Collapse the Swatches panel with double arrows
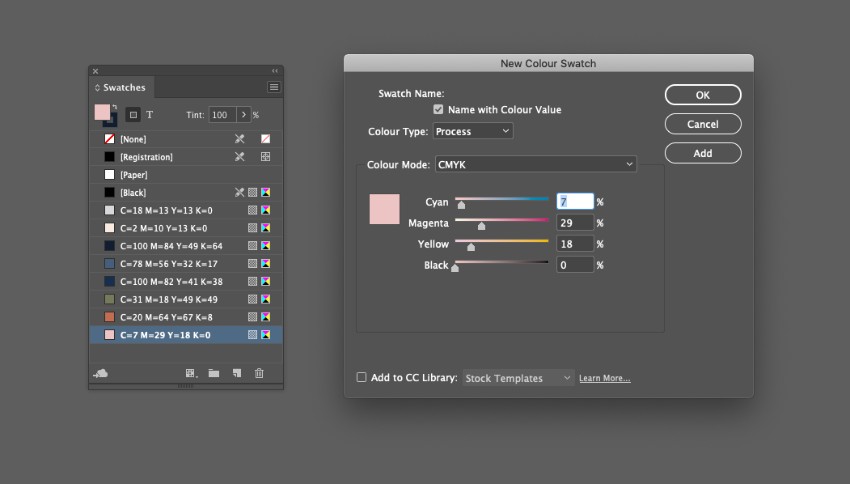 [x=275, y=71]
